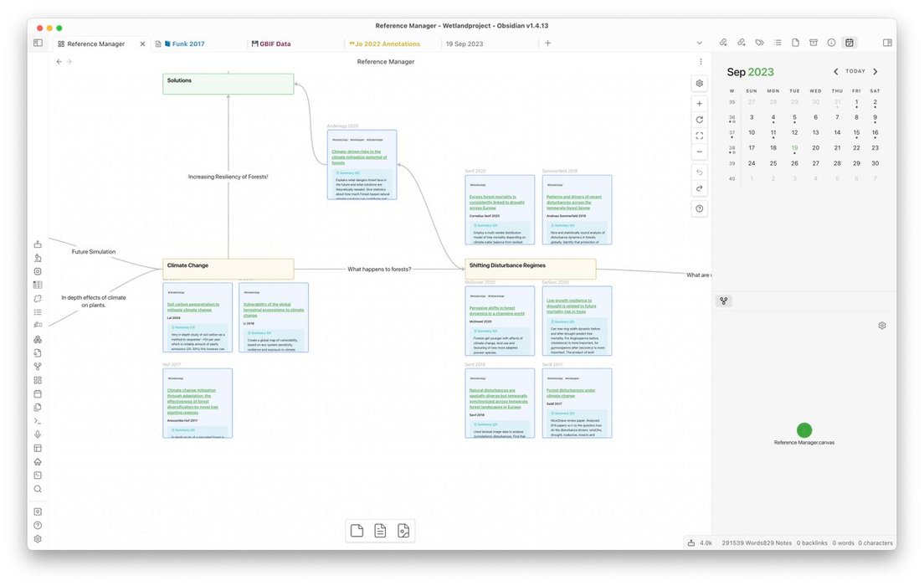
Task: Select September 19 in calendar
Action: (x=794, y=148)
